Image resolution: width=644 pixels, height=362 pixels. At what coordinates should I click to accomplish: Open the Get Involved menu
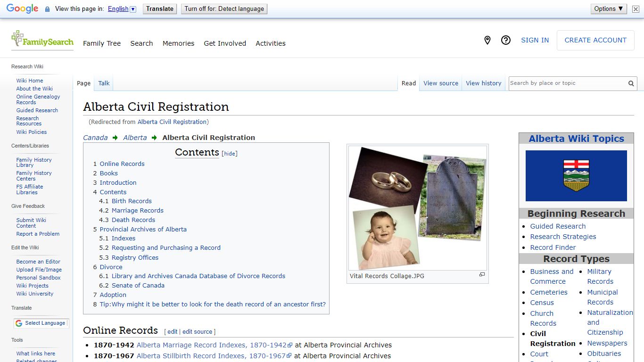pos(225,43)
